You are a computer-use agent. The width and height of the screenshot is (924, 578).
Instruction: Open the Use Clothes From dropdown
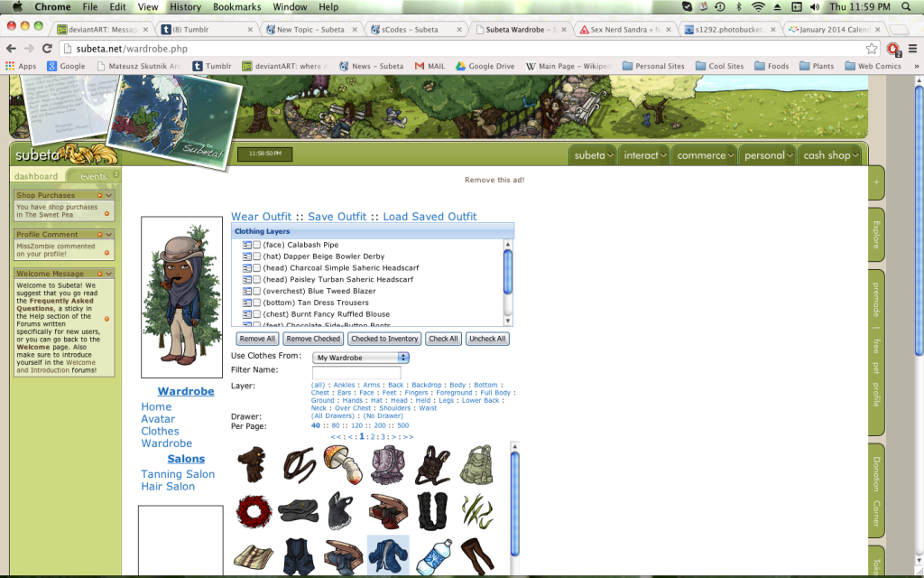click(x=360, y=358)
